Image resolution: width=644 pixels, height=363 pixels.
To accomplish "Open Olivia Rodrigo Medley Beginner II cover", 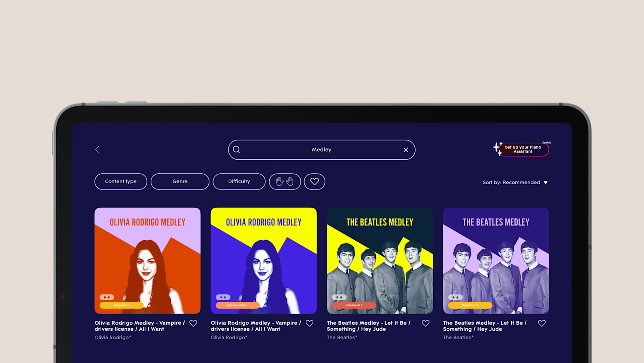I will (147, 261).
